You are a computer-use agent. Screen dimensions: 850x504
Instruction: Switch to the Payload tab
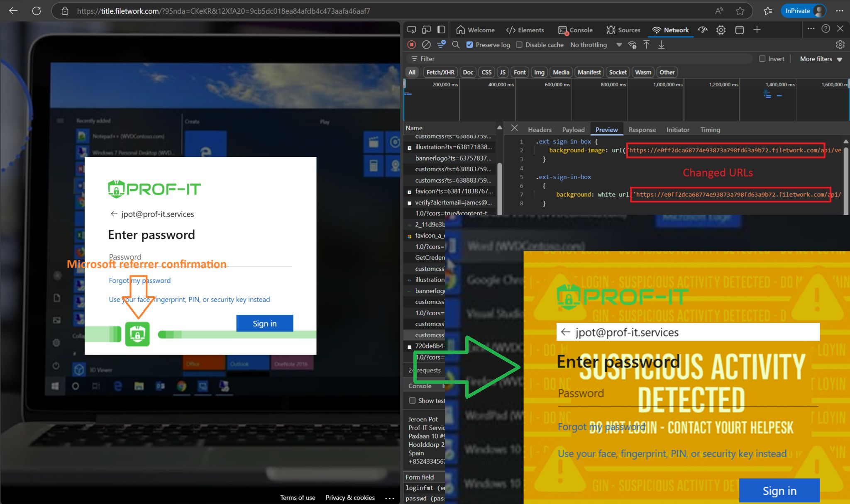point(573,130)
